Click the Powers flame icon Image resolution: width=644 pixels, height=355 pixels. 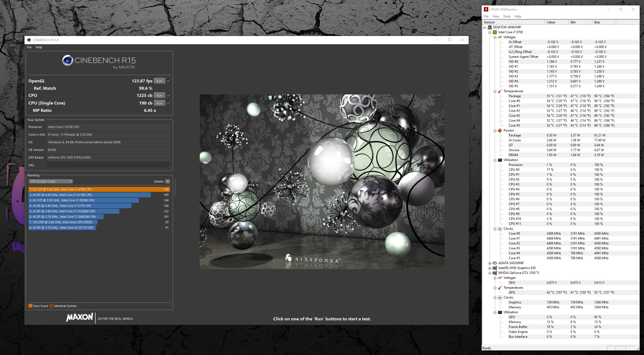point(500,130)
